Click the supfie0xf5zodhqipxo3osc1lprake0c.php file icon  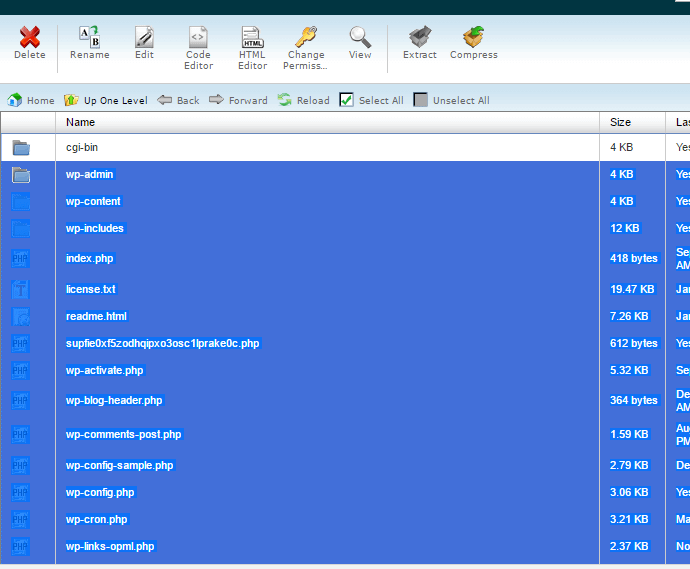point(21,344)
